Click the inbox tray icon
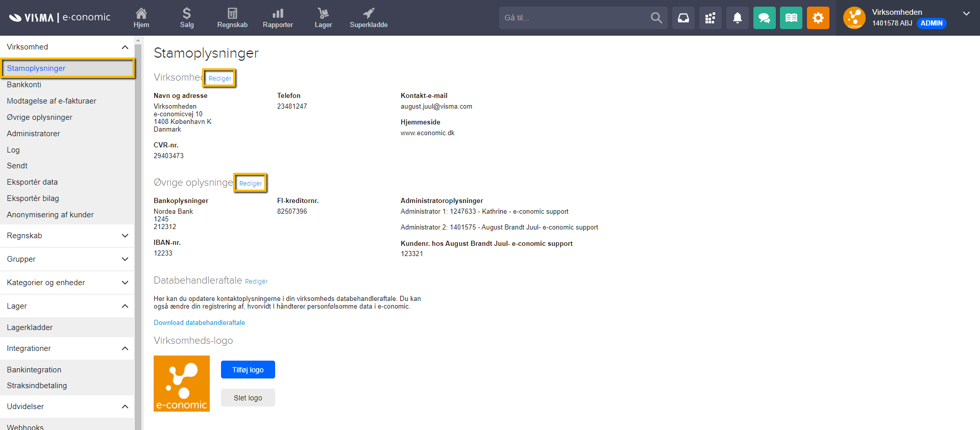The width and height of the screenshot is (980, 430). pos(683,18)
